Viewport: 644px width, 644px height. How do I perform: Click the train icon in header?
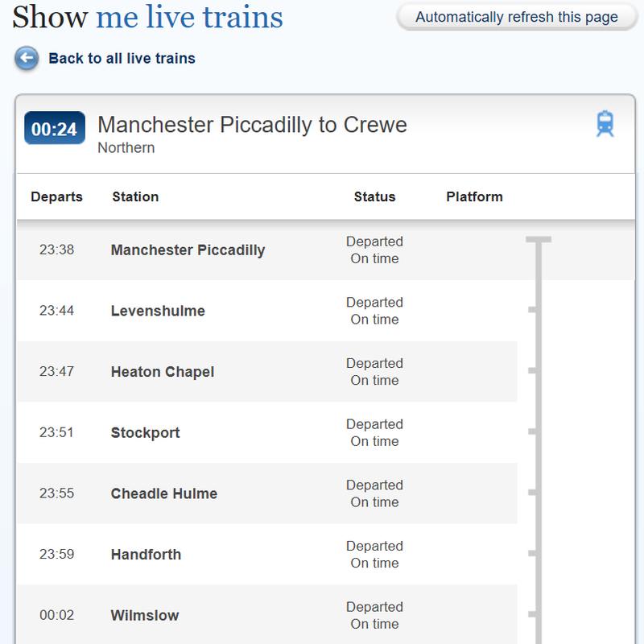pyautogui.click(x=605, y=123)
